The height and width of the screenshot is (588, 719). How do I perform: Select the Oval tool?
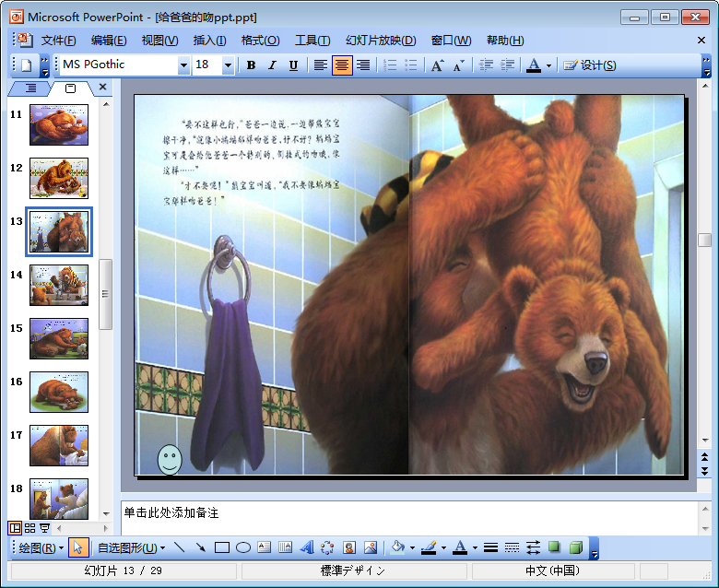click(243, 547)
